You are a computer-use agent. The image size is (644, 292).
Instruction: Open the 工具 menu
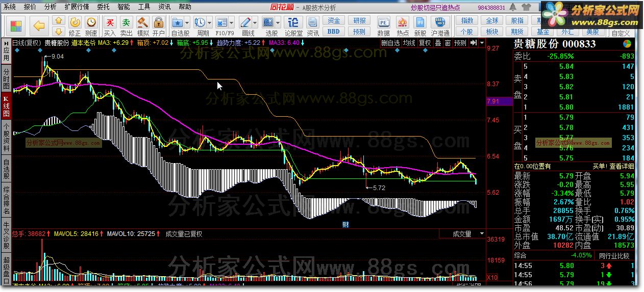[144, 7]
